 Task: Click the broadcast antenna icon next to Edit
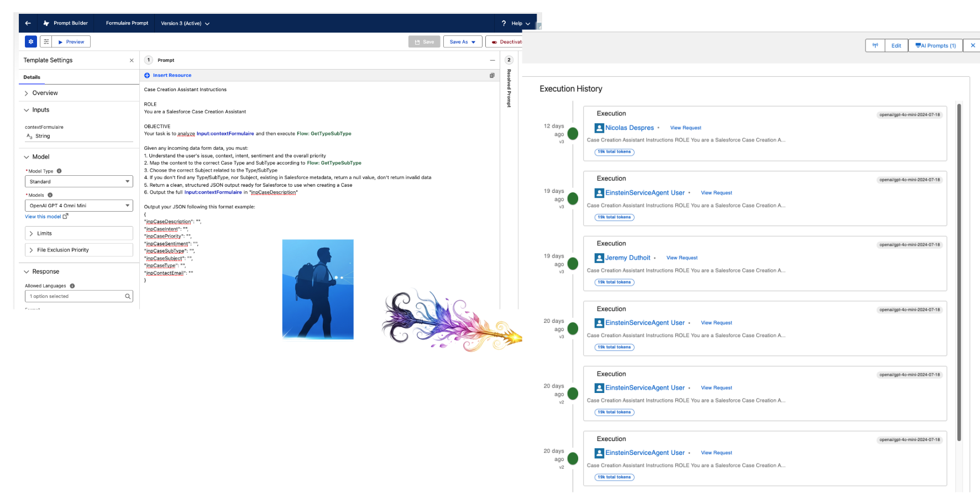[x=875, y=46]
